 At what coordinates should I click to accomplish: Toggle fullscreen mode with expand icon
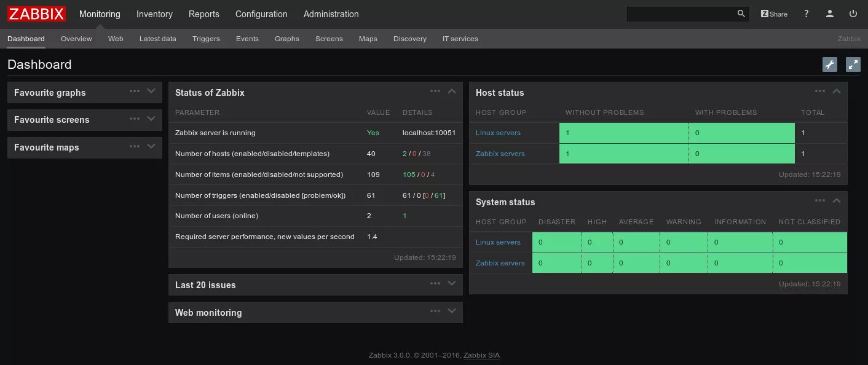tap(853, 64)
